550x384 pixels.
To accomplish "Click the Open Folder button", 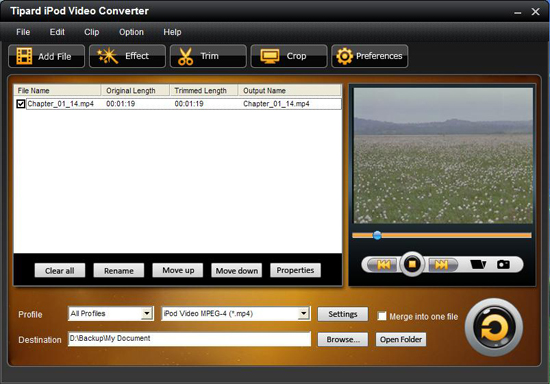I will (x=401, y=339).
